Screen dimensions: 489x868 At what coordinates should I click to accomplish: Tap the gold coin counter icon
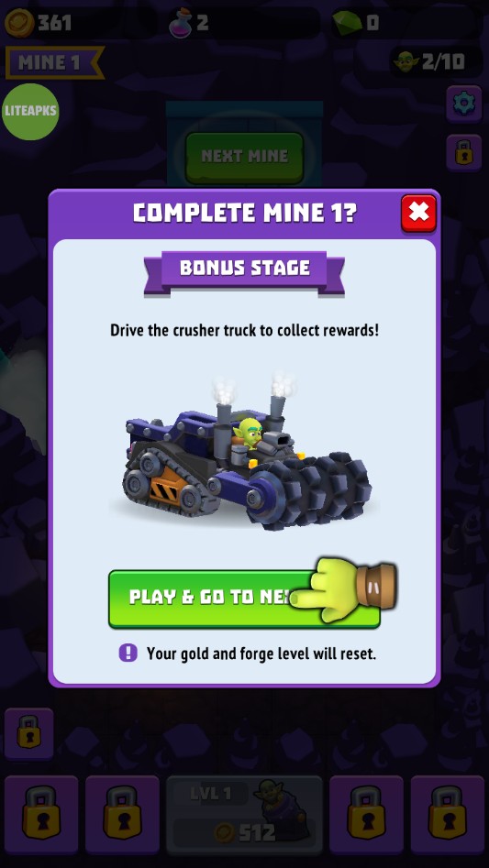click(x=19, y=23)
